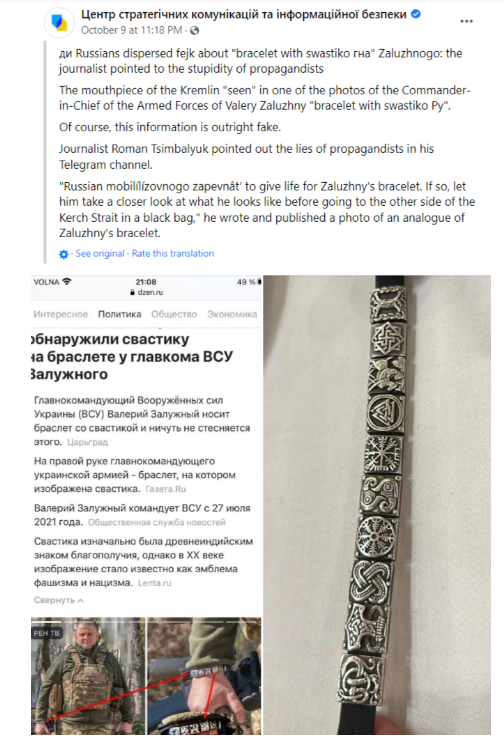Click the battery icon at 49 %
Screen dimensions: 504x739
[259, 282]
